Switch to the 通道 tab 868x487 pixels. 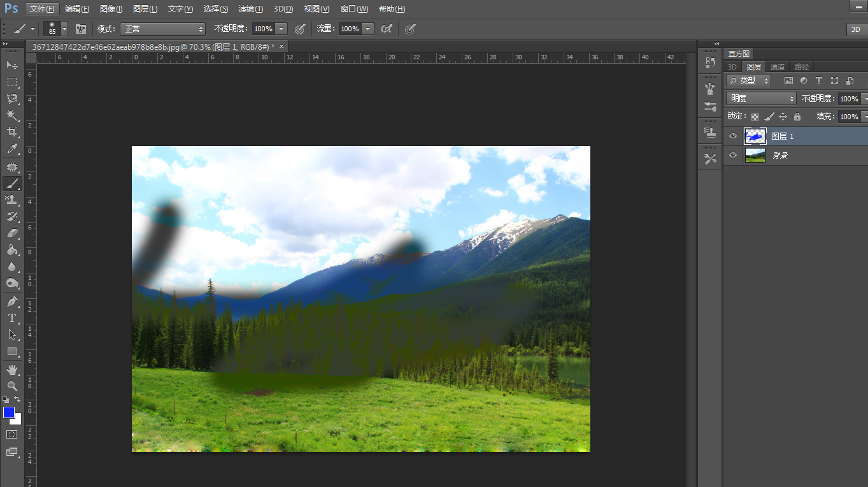point(777,67)
